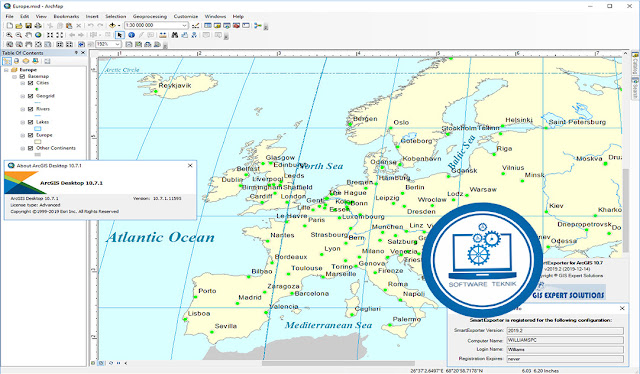Collapse the Rivers layer legend
640x374 pixels.
pyautogui.click(x=23, y=109)
